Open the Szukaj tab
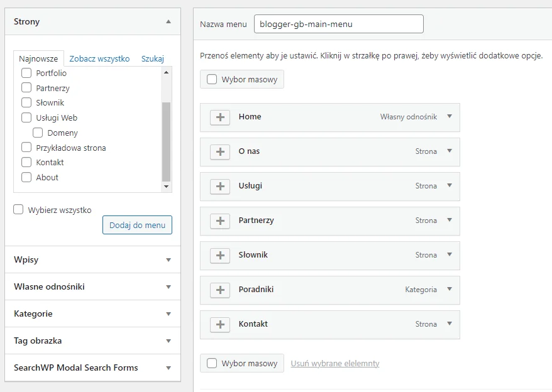552x392 pixels. coord(152,58)
